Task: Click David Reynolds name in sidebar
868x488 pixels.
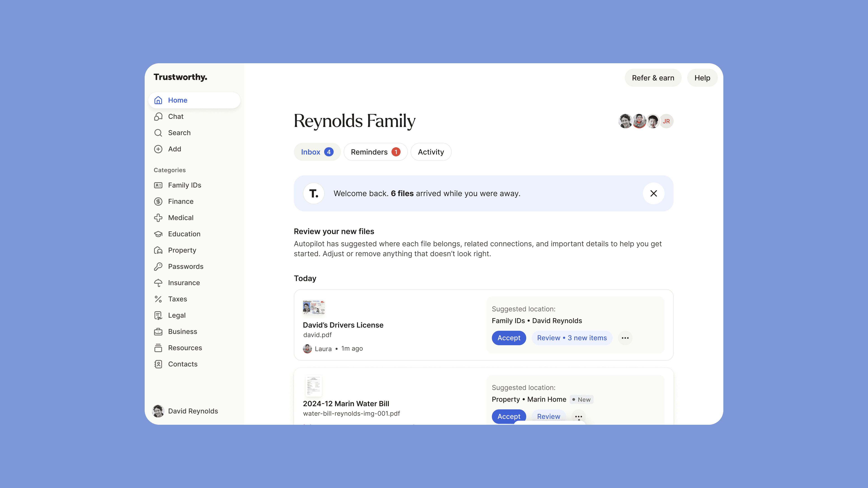Action: [193, 411]
